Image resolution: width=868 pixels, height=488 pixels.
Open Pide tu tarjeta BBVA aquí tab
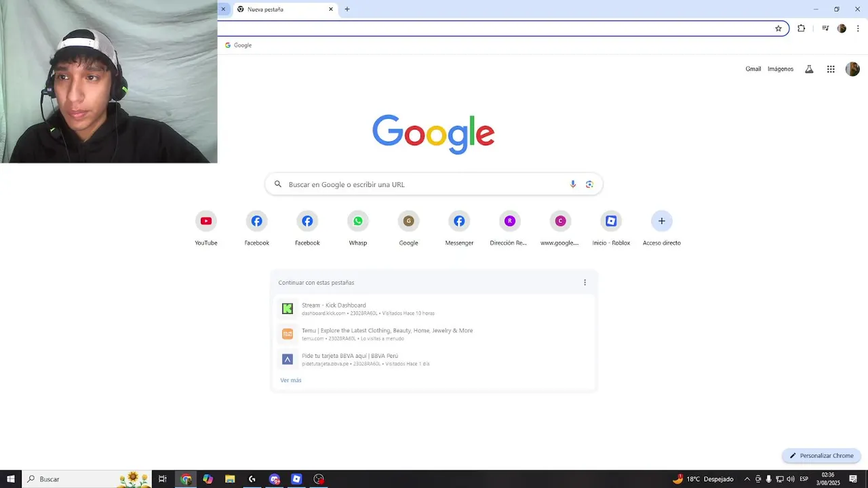[x=434, y=359]
